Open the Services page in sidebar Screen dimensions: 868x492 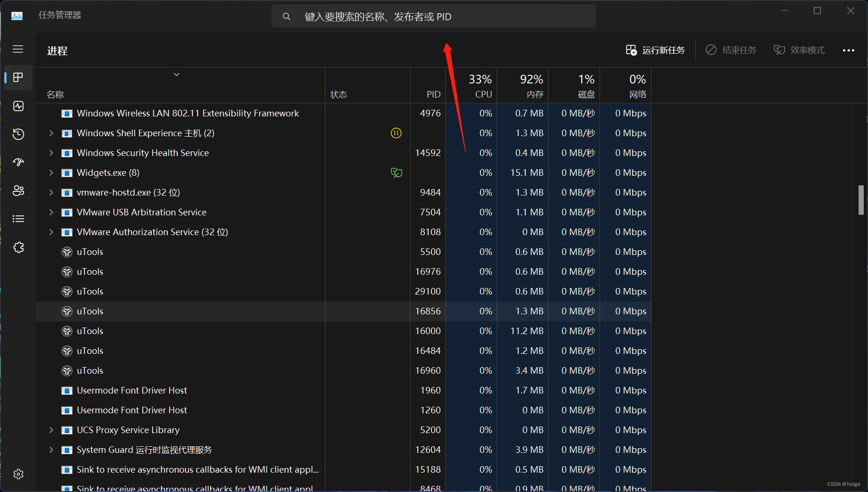point(18,247)
